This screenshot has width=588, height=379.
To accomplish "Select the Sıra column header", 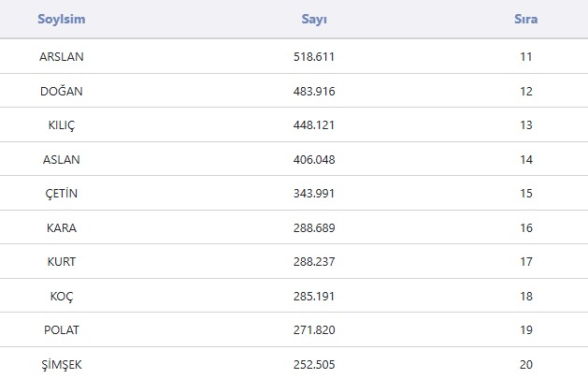I will [x=526, y=19].
